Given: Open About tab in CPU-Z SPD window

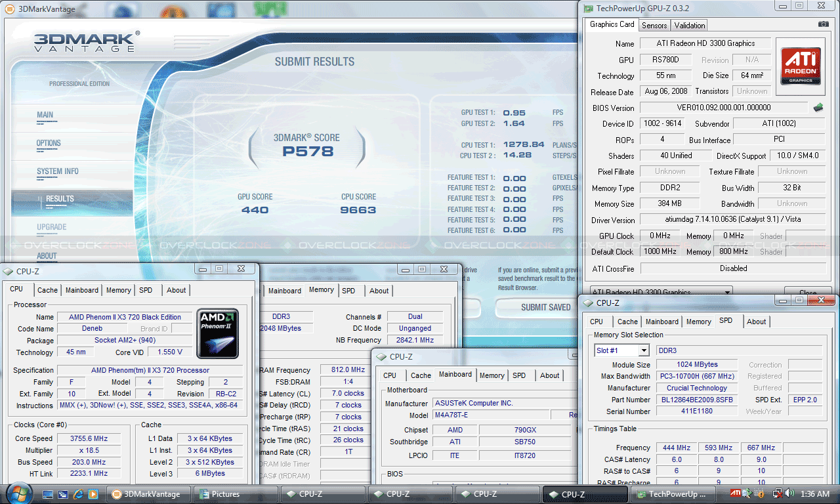Looking at the screenshot, I should click(756, 322).
